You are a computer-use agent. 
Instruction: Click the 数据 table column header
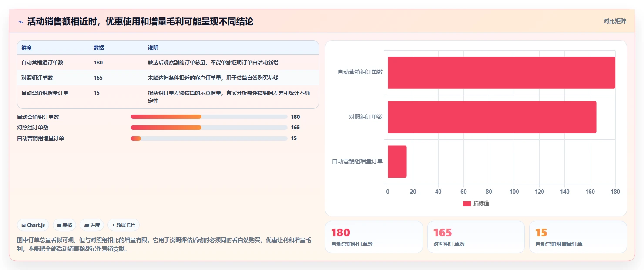[99, 48]
